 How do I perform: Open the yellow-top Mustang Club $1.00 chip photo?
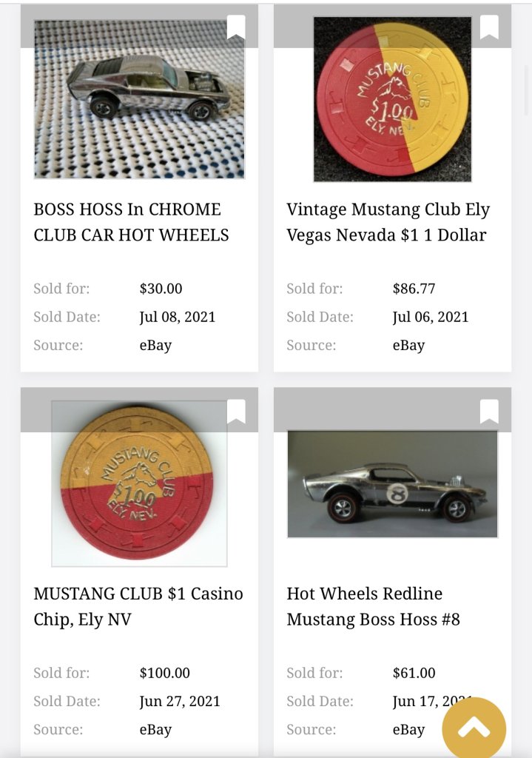139,485
